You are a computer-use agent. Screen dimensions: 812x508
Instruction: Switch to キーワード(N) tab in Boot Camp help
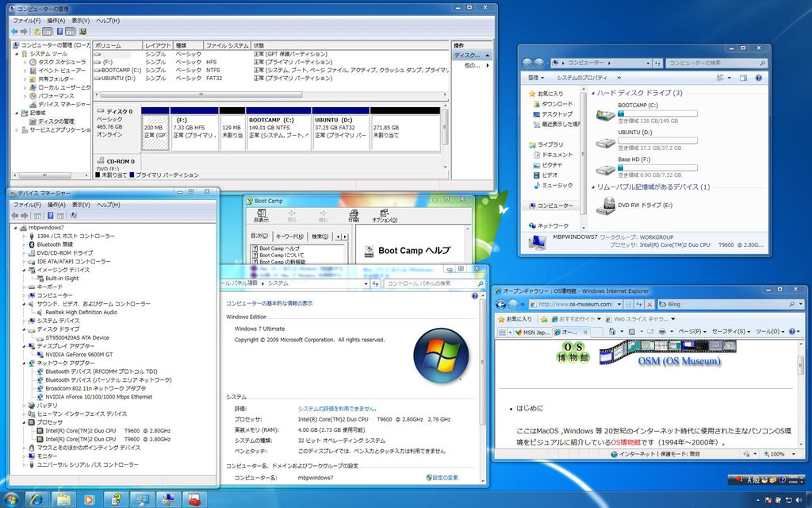(x=290, y=237)
